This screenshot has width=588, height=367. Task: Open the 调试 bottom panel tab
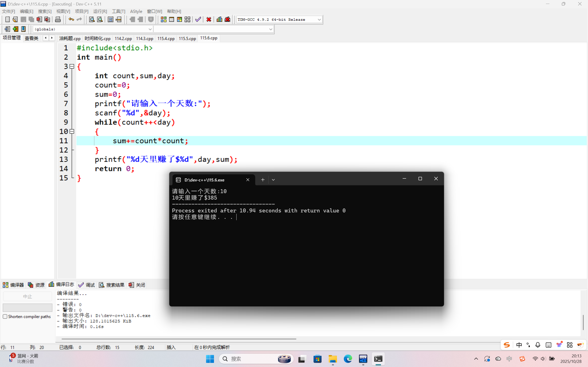click(x=87, y=285)
